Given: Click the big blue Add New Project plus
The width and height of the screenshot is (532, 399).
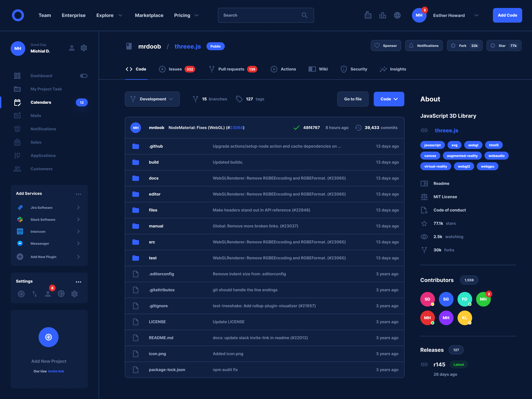Looking at the screenshot, I should (x=49, y=337).
